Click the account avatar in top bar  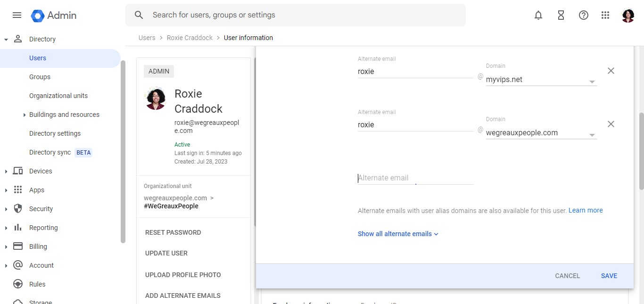pyautogui.click(x=628, y=16)
